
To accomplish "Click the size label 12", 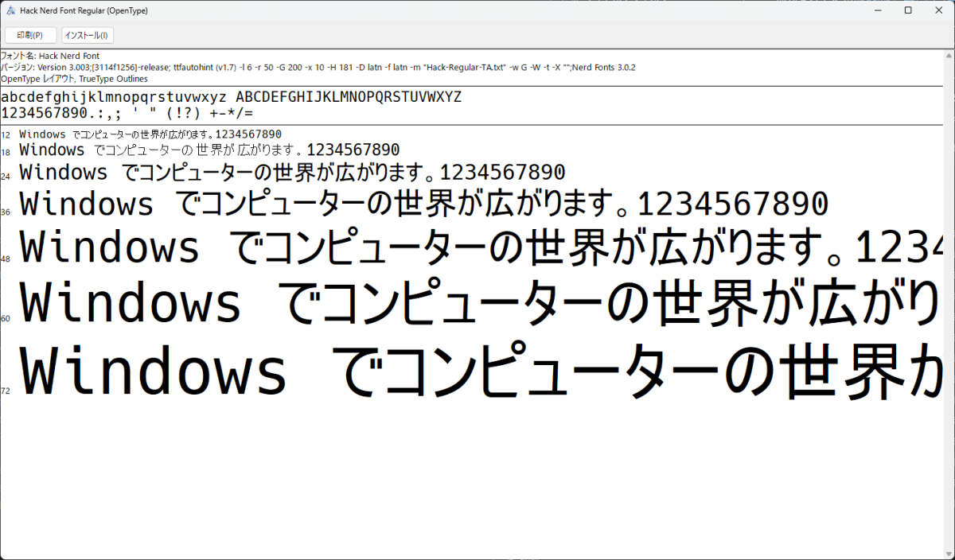I will 6,135.
